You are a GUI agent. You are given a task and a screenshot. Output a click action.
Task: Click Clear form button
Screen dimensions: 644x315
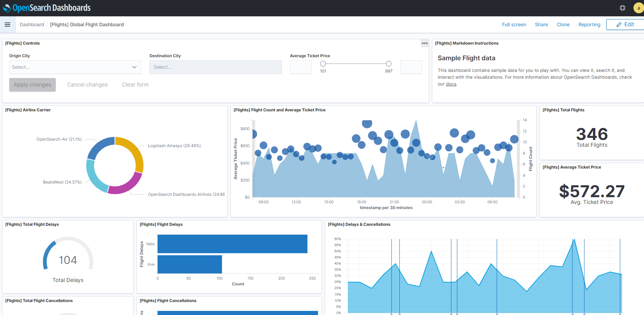(135, 85)
